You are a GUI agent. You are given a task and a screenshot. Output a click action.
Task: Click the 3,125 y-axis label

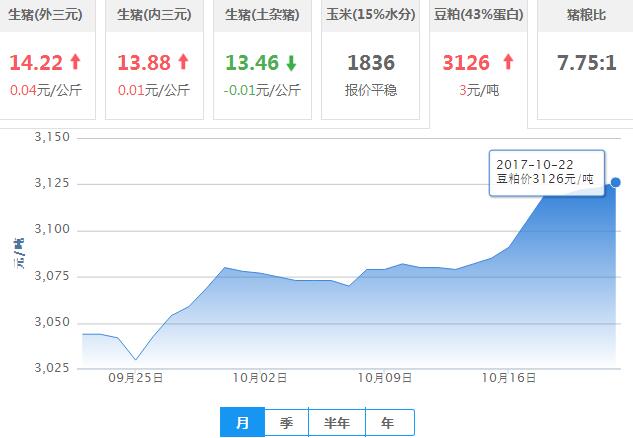(x=52, y=183)
